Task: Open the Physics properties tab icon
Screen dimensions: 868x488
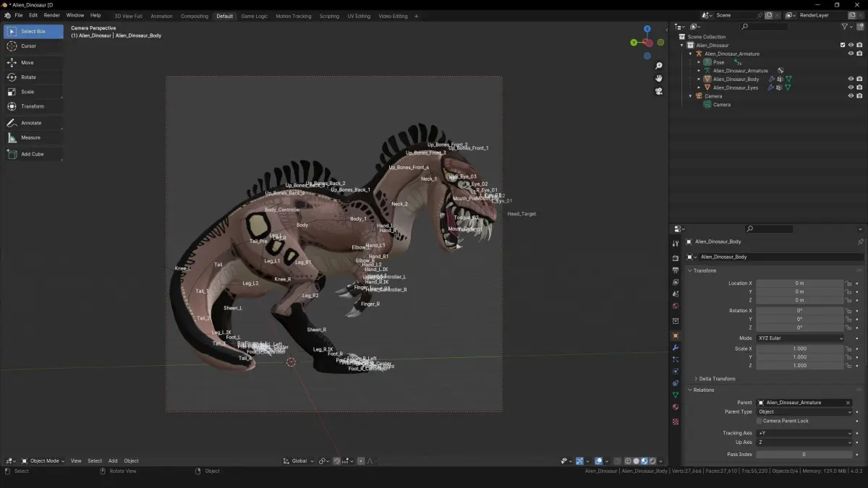Action: coord(676,372)
